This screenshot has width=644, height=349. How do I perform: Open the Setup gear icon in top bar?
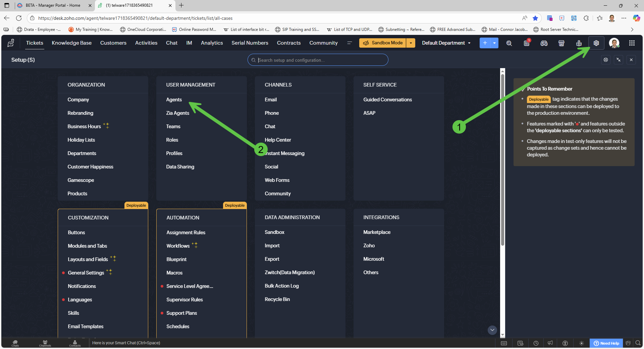click(x=596, y=43)
